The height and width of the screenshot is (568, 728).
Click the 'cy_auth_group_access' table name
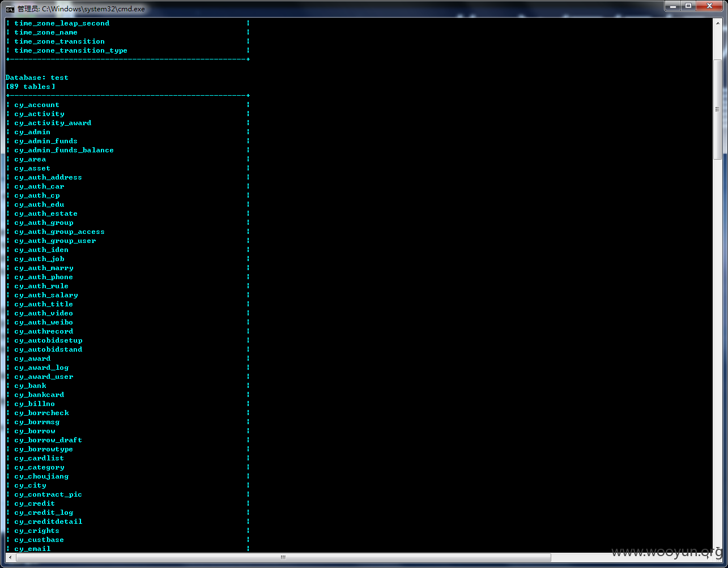click(x=59, y=232)
